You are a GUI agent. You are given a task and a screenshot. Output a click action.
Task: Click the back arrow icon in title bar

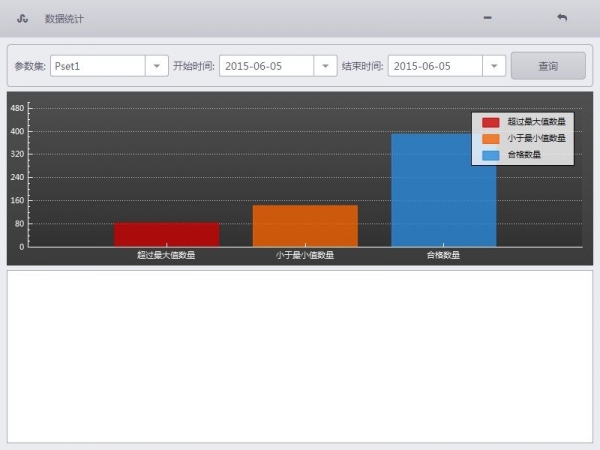pos(562,18)
